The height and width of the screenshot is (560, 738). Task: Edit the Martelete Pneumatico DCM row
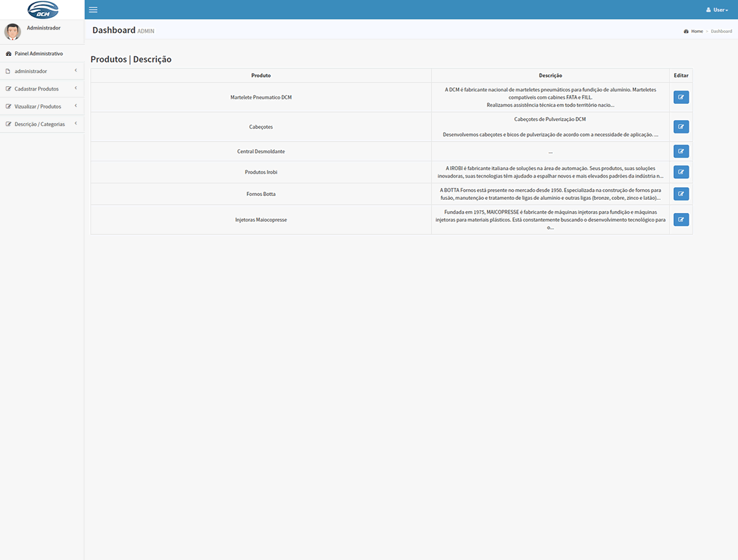point(681,97)
